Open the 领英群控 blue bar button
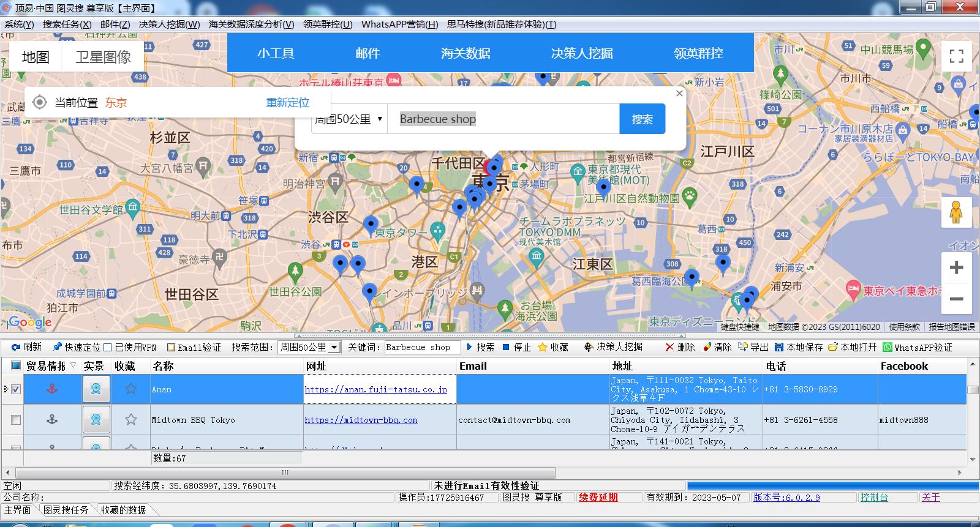 tap(698, 53)
